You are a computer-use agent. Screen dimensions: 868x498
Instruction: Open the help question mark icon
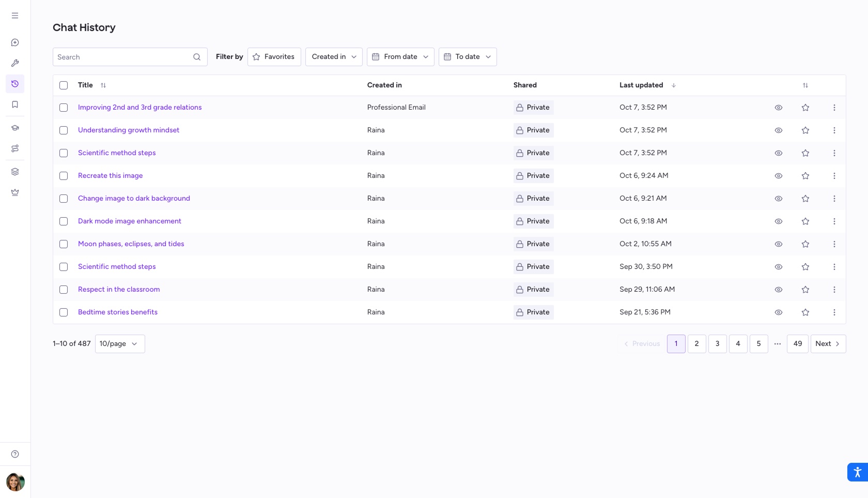[15, 454]
